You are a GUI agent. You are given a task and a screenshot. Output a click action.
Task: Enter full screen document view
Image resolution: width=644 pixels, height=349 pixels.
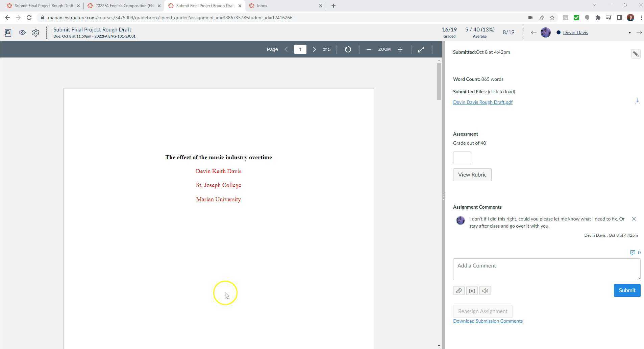click(x=421, y=49)
